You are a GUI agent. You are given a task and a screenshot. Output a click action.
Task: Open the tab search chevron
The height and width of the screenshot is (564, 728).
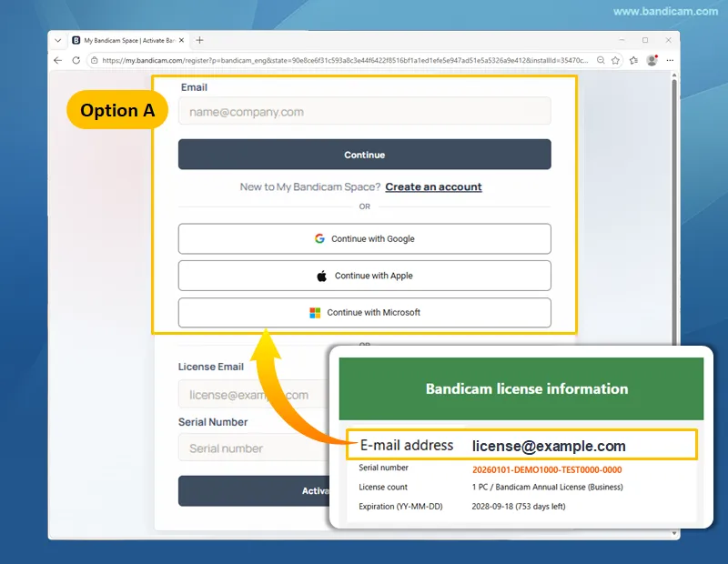tap(57, 40)
